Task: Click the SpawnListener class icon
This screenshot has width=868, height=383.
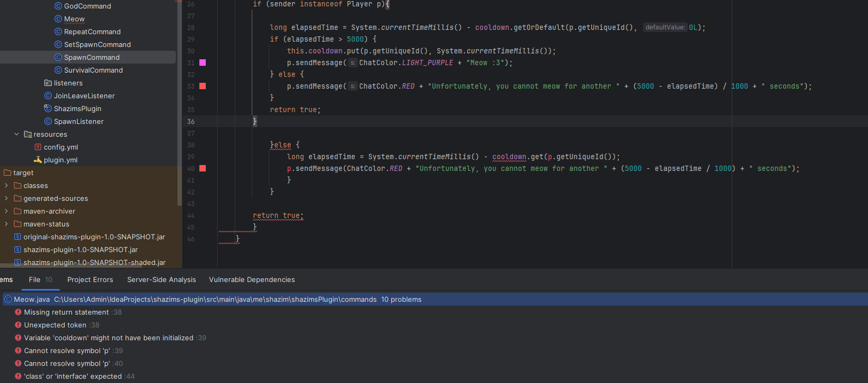Action: click(x=48, y=121)
